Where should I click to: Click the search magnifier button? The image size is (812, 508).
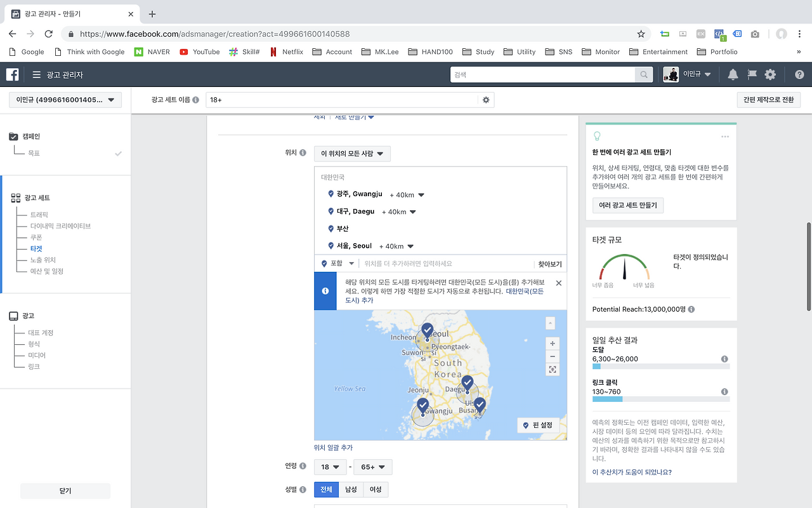pos(644,75)
